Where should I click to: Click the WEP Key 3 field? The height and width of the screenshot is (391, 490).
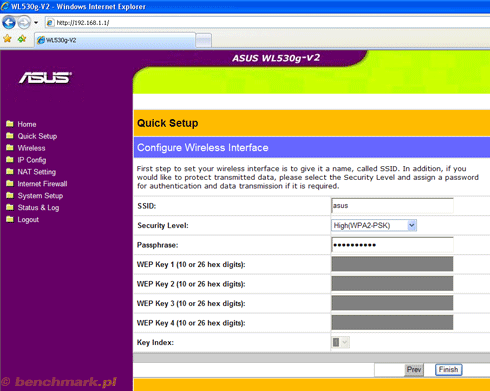(392, 303)
